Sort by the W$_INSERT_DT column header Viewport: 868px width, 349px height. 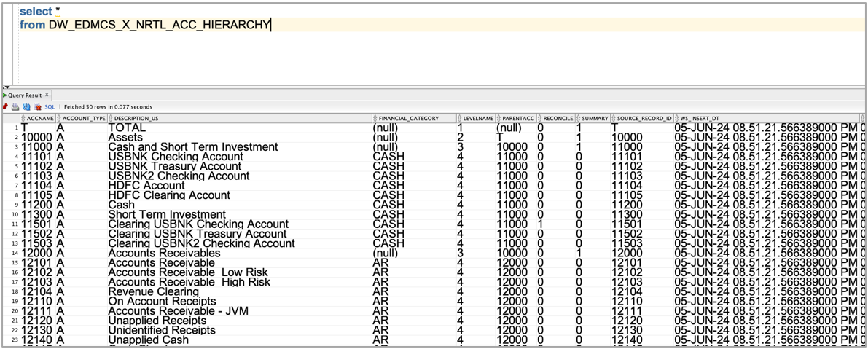click(766, 118)
